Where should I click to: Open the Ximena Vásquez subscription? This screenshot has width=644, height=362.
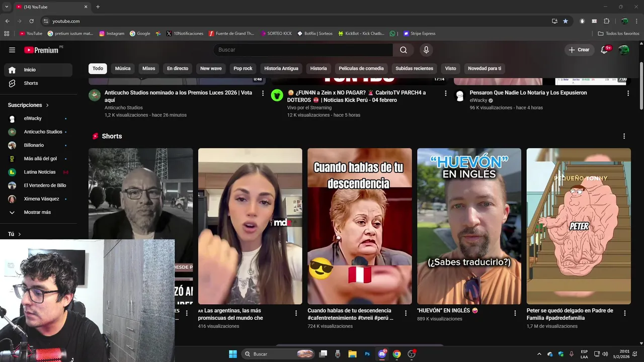pyautogui.click(x=38, y=199)
